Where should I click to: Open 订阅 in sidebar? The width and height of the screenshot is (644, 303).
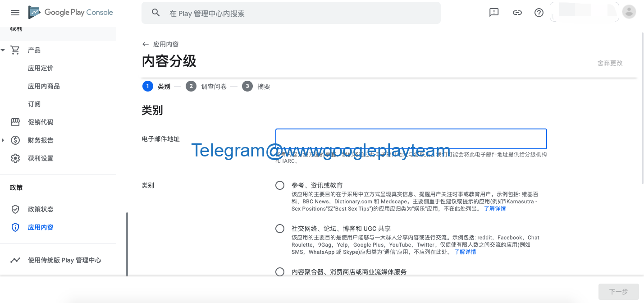click(34, 104)
